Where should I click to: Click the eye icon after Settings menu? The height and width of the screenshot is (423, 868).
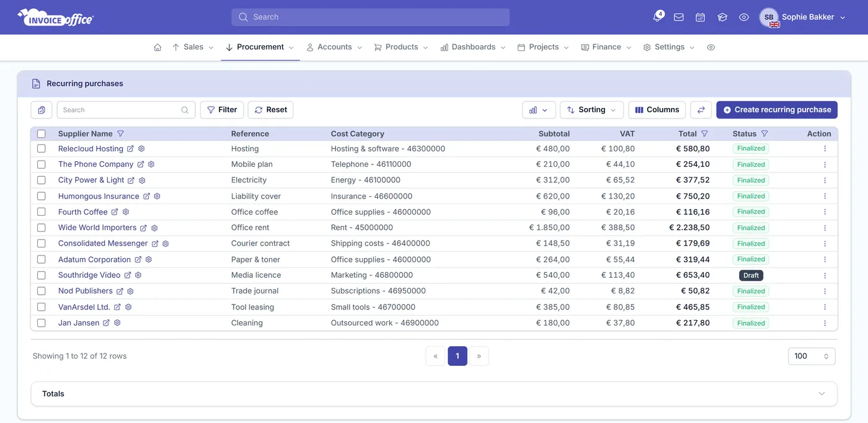[x=711, y=47]
